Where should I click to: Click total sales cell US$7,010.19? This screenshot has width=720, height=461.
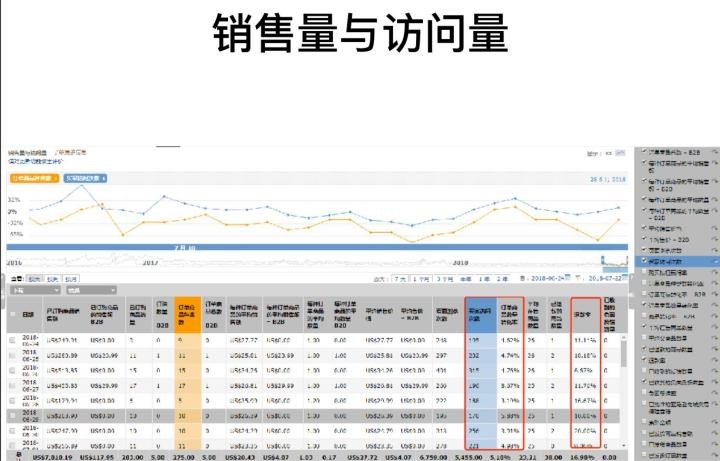(x=53, y=457)
